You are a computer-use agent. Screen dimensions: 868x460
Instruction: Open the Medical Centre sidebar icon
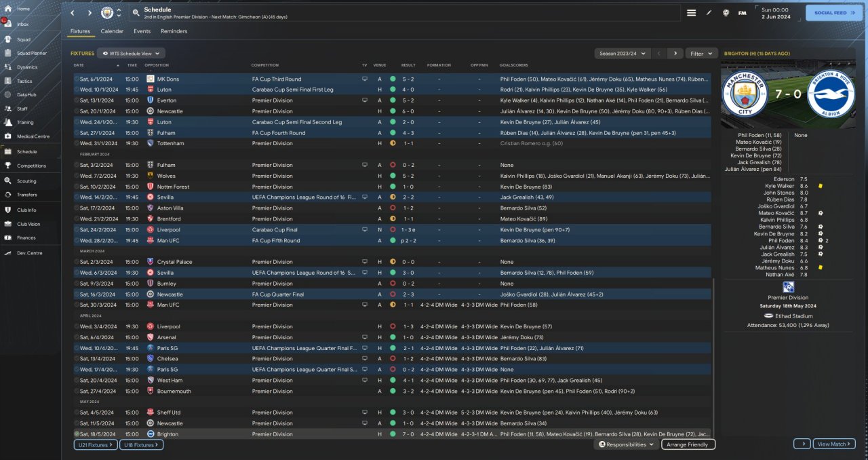click(9, 136)
